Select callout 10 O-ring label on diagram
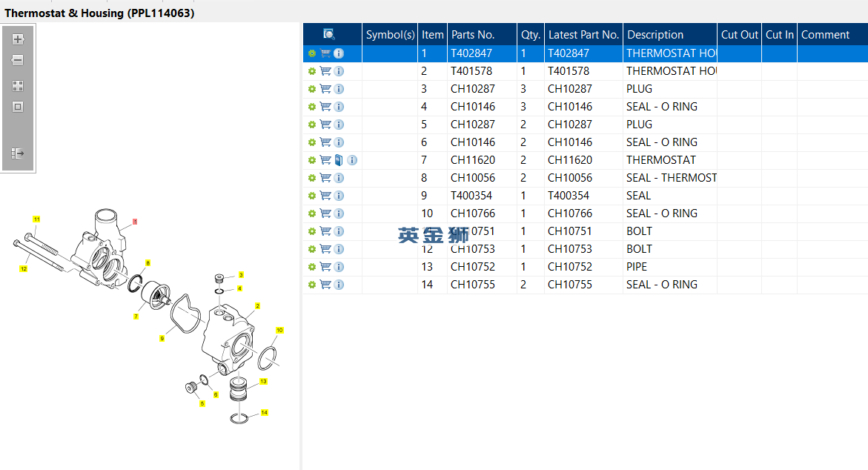Image resolution: width=868 pixels, height=470 pixels. [x=279, y=330]
